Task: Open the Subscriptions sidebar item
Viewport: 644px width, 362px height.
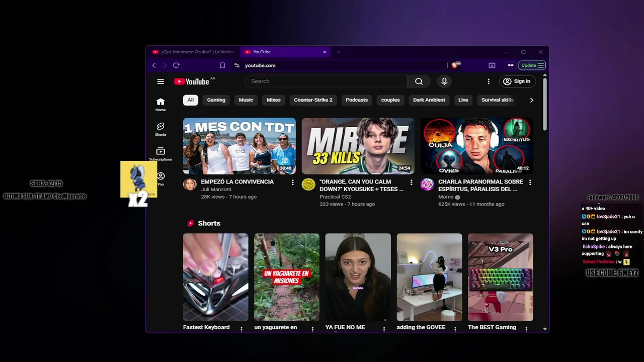Action: coord(160,154)
